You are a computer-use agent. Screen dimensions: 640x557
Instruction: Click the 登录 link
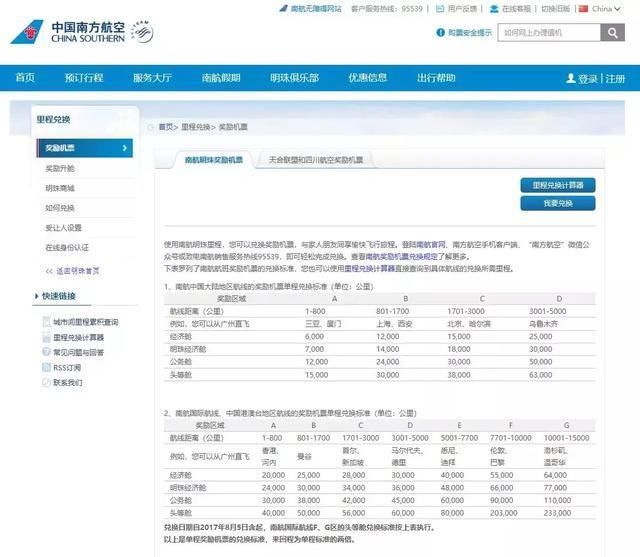pos(588,78)
